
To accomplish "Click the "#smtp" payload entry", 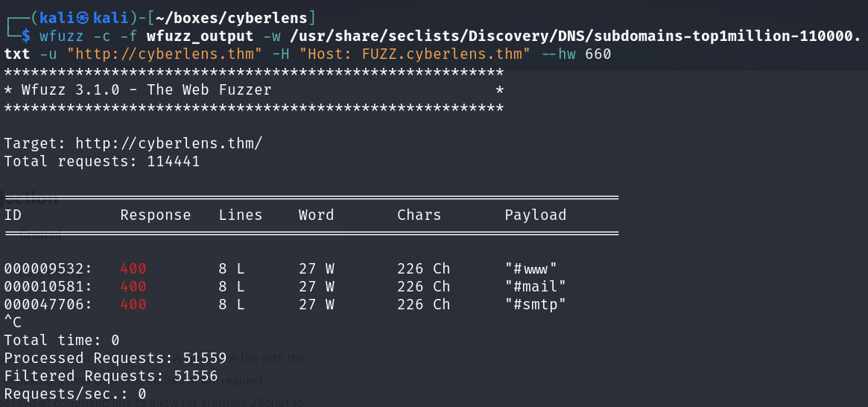I will (x=536, y=304).
